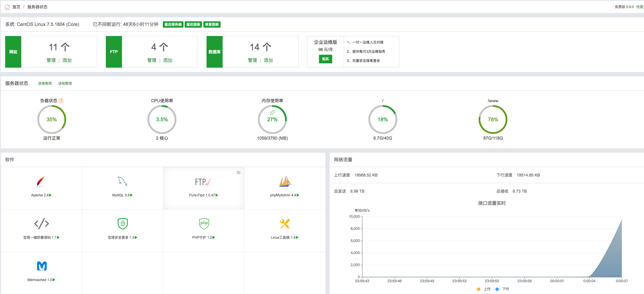The width and height of the screenshot is (644, 294).
Task: Click the home icon in the breadcrumb
Action: pyautogui.click(x=7, y=6)
